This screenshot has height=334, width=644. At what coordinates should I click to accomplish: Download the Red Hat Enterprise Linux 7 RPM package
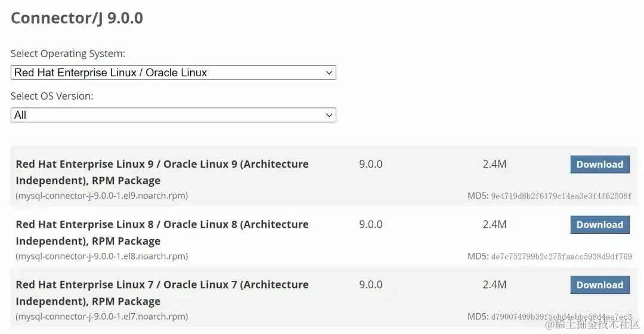(x=600, y=284)
